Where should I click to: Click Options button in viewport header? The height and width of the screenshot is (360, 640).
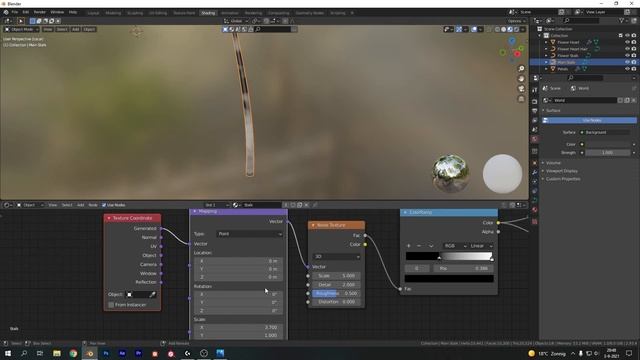coord(516,21)
